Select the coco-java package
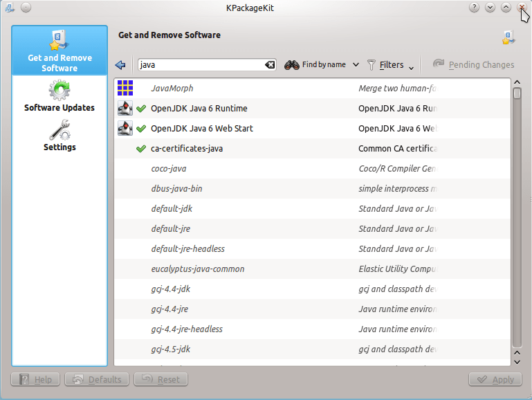The width and height of the screenshot is (532, 400). pos(312,169)
